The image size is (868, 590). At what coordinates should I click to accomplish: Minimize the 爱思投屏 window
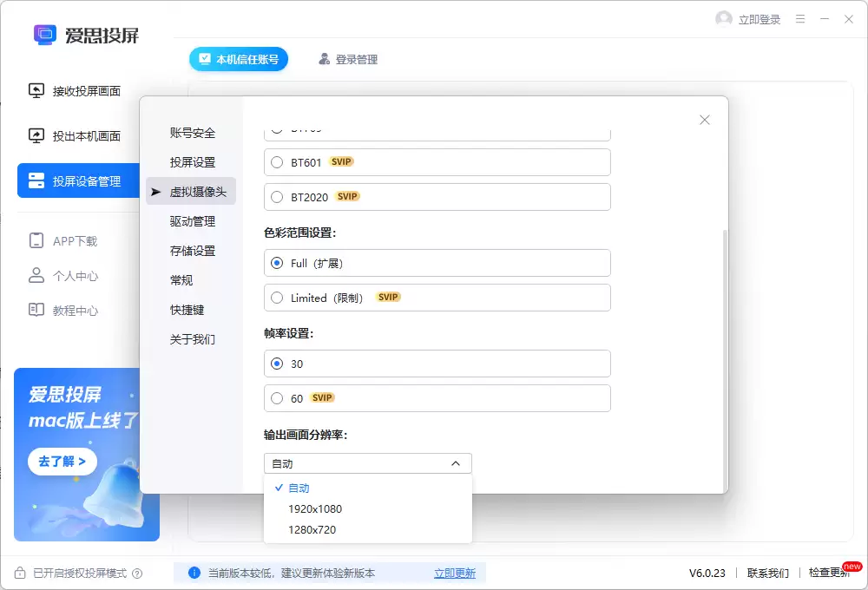pyautogui.click(x=825, y=19)
